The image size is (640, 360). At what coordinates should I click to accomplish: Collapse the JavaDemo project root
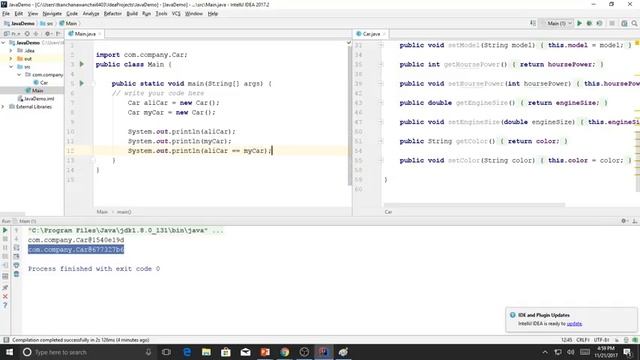4,42
